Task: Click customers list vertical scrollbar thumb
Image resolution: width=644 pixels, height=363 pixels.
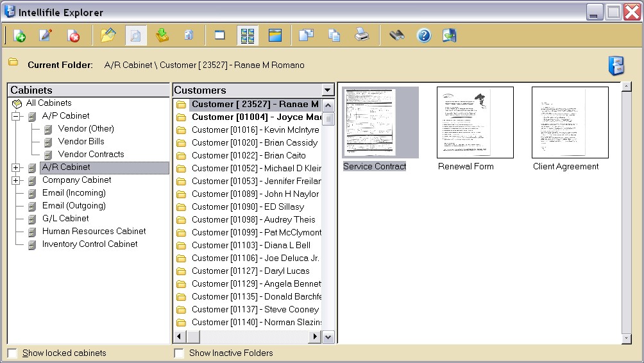Action: (x=328, y=119)
